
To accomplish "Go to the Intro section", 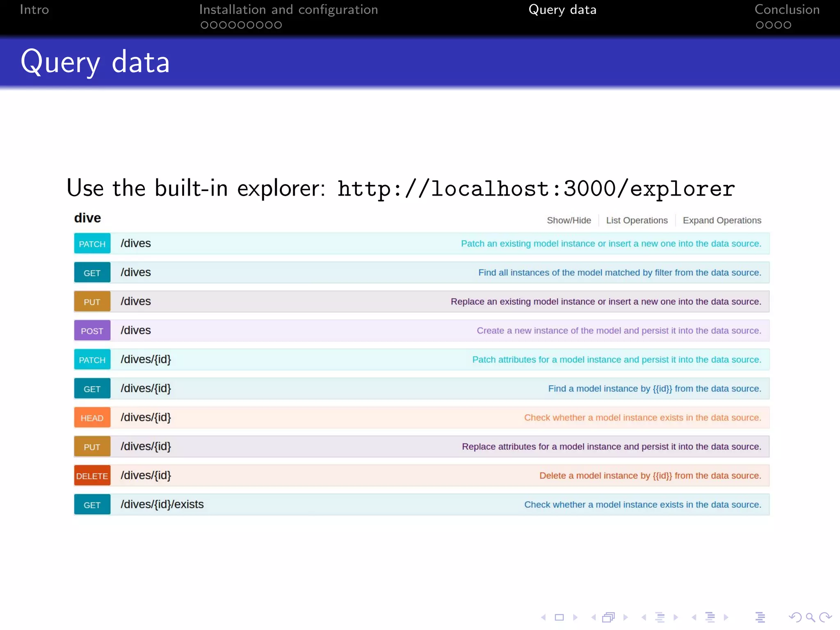I will pos(34,9).
